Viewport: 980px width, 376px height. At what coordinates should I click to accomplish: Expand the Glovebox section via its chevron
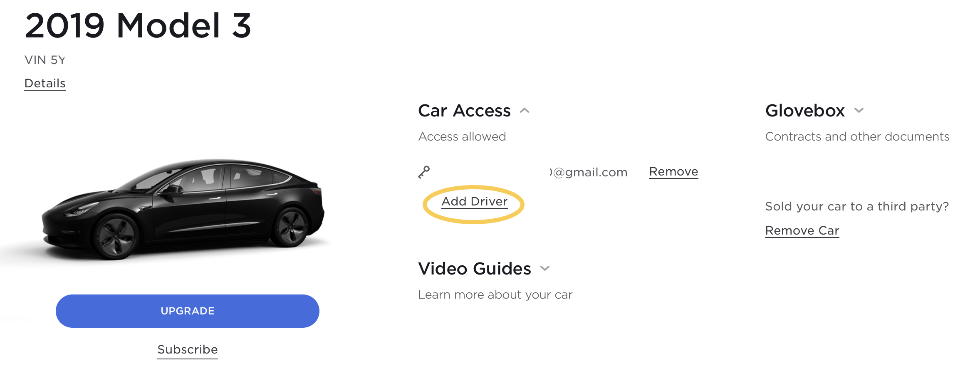[x=859, y=111]
